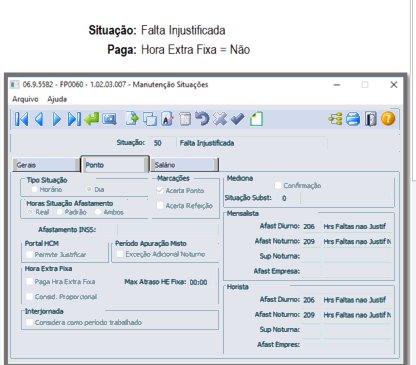Click the copy record icon

(150, 119)
